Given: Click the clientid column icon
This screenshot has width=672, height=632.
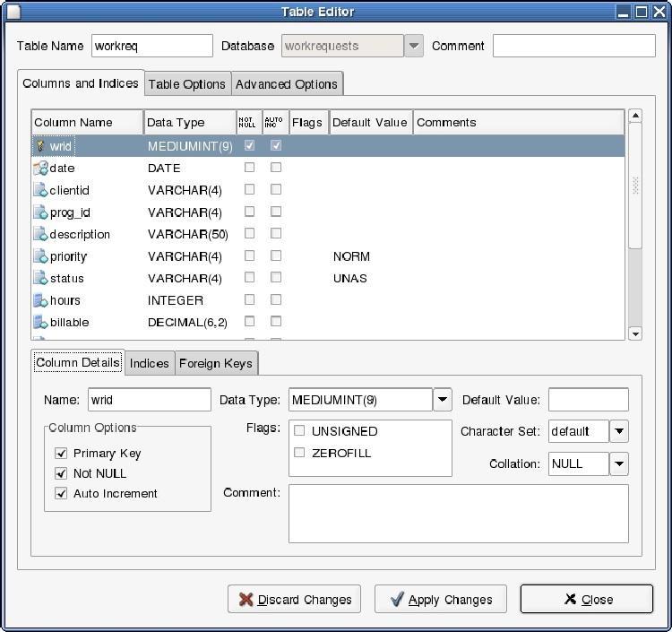Looking at the screenshot, I should [40, 190].
